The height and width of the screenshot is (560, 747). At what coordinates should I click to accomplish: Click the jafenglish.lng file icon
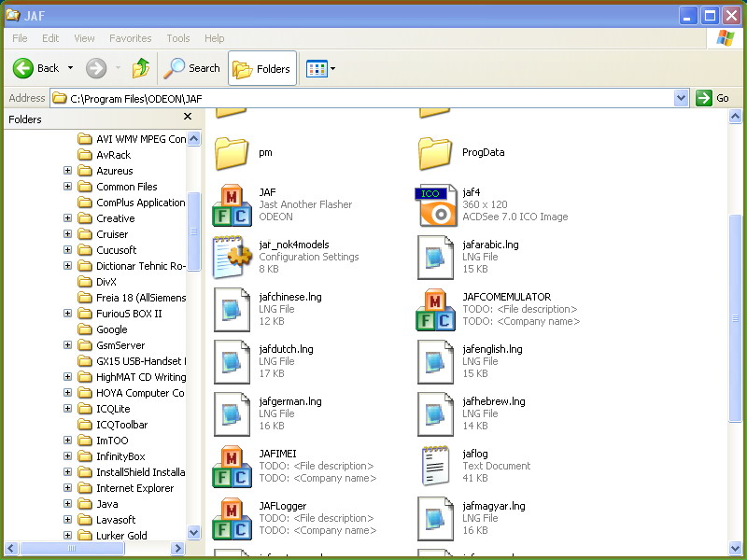tap(435, 362)
